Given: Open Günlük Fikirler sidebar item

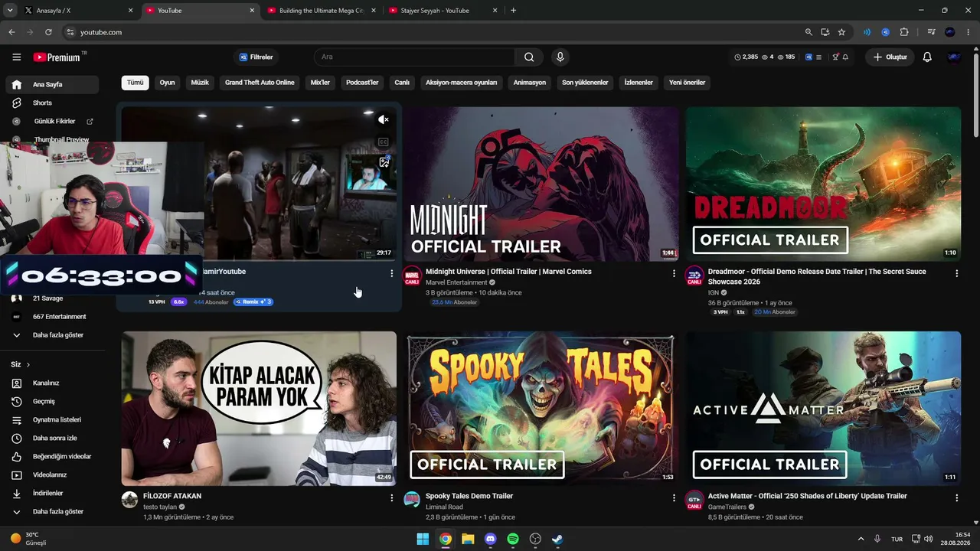Looking at the screenshot, I should 52,121.
